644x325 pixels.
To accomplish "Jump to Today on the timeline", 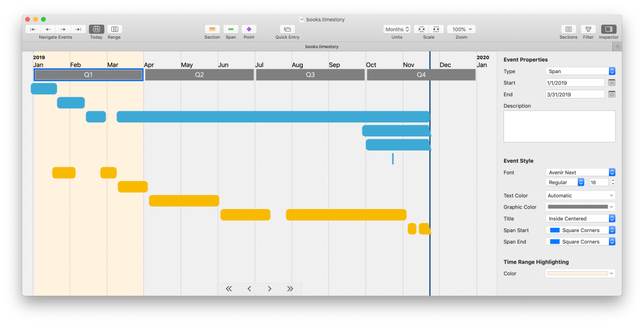I will click(x=97, y=29).
